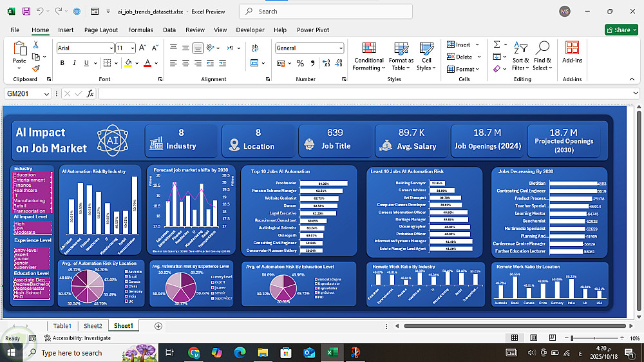The image size is (644, 362).
Task: Click the Font Color red A swatch
Action: [x=147, y=63]
